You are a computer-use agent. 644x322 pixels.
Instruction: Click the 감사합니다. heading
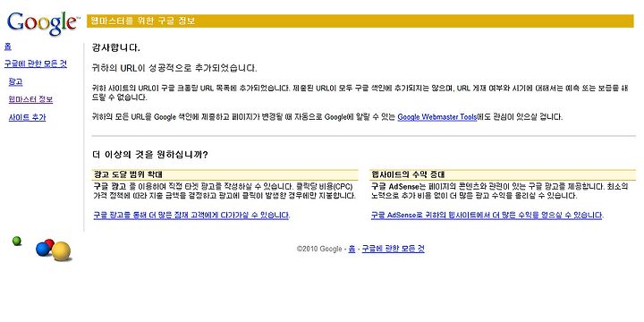click(116, 48)
